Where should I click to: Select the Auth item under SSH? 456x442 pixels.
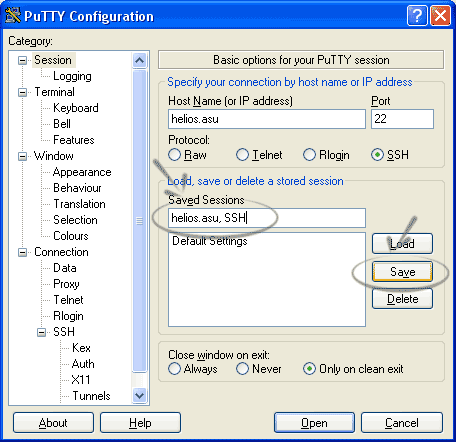click(83, 364)
